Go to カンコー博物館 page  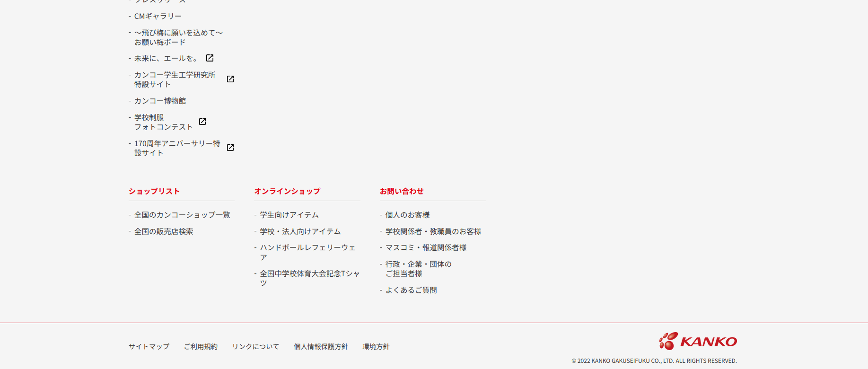pyautogui.click(x=160, y=101)
